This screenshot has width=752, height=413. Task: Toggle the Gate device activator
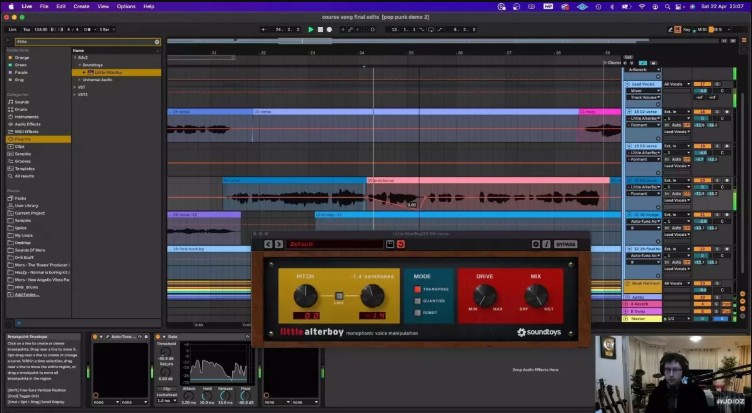(x=158, y=337)
